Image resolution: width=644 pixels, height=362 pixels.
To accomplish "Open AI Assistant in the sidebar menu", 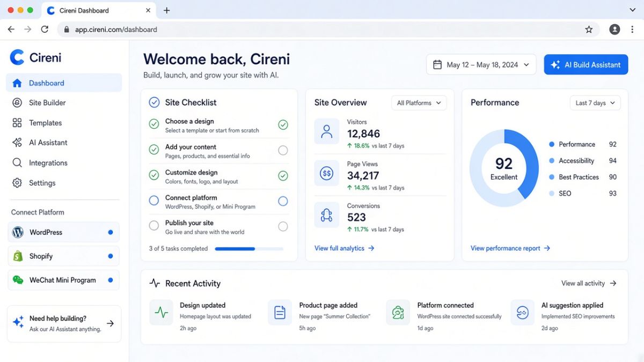I will click(64, 143).
